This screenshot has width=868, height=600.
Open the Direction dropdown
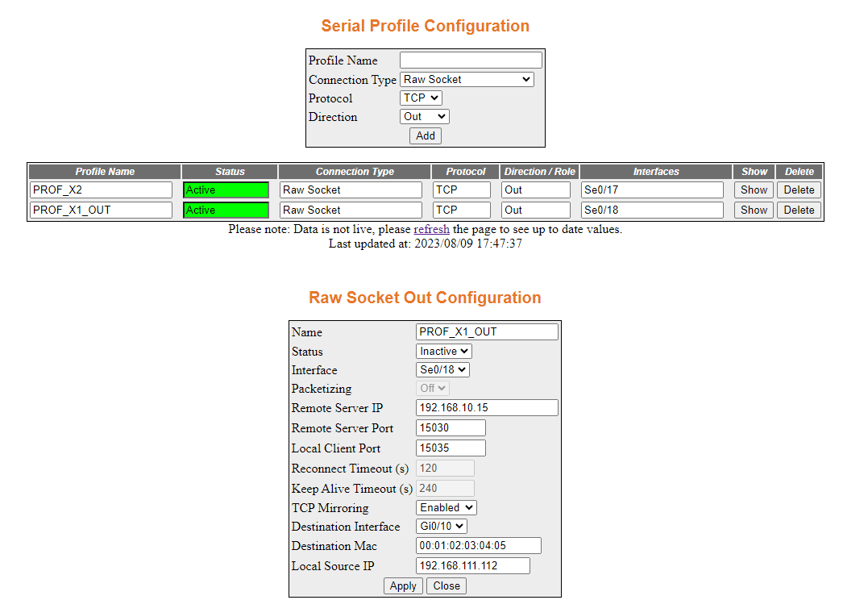pos(423,116)
